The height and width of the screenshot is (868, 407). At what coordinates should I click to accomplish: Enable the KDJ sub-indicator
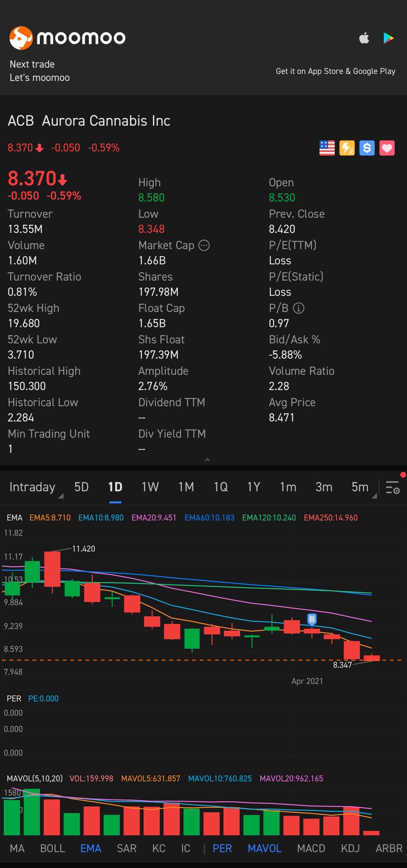pyautogui.click(x=350, y=848)
